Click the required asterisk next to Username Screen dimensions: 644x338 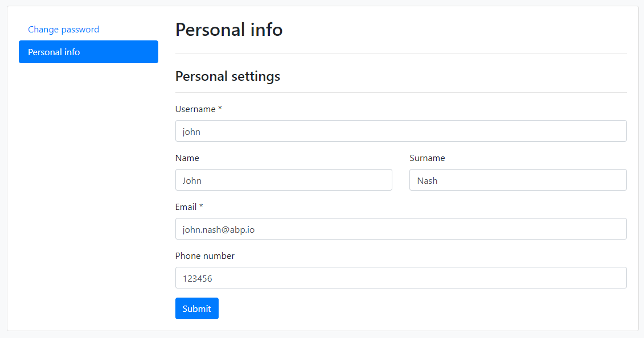219,109
